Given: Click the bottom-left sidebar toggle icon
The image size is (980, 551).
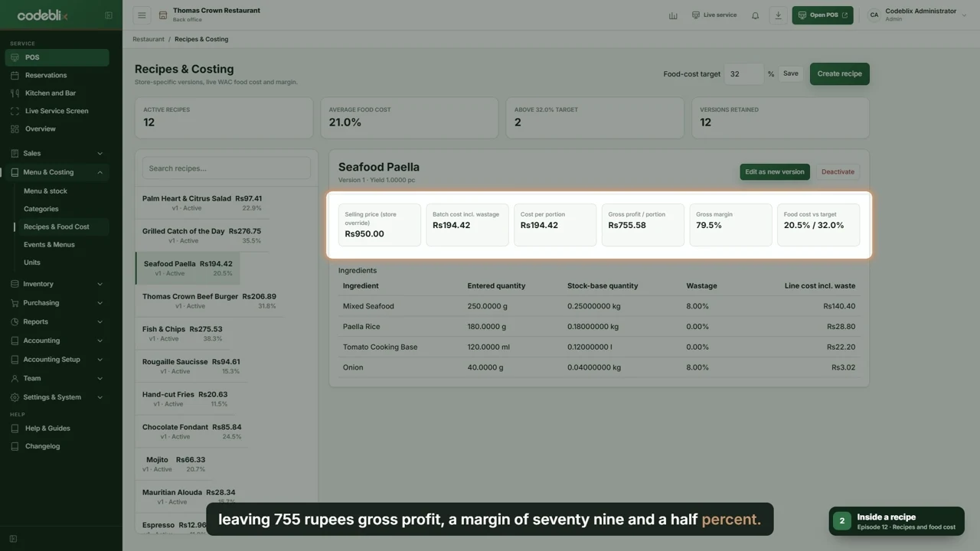Looking at the screenshot, I should (13, 539).
